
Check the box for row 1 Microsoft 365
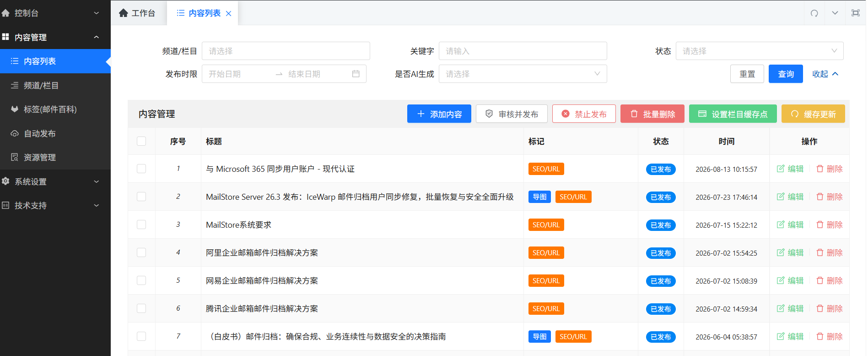pyautogui.click(x=141, y=169)
